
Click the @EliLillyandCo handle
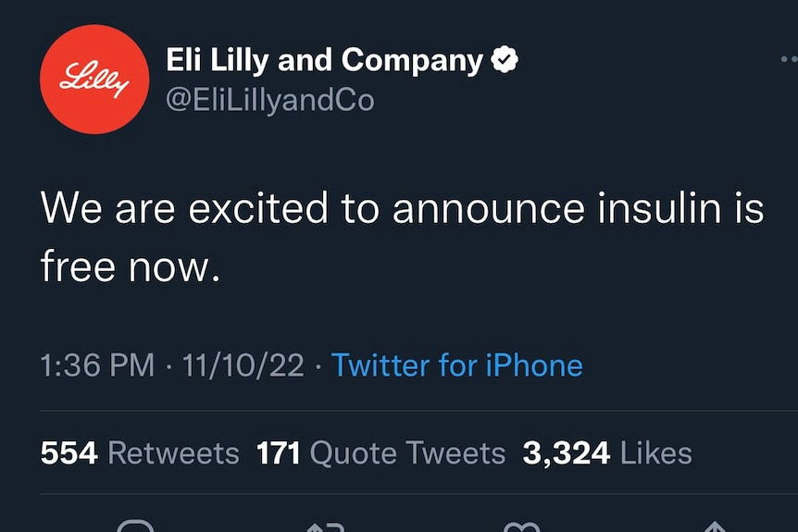point(269,100)
